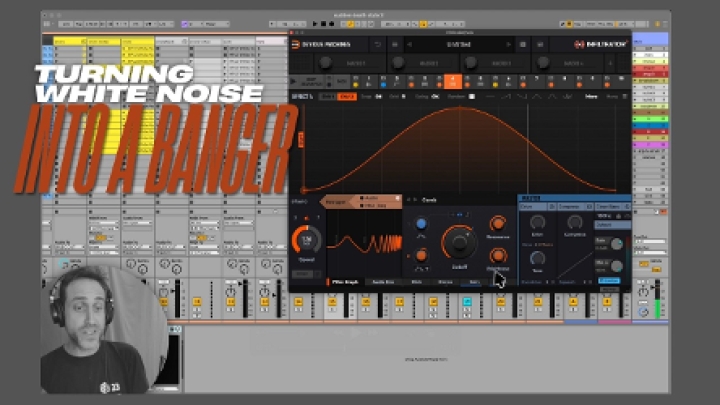Click the filter waveform display
Screen dimensions: 720x405
(365, 242)
